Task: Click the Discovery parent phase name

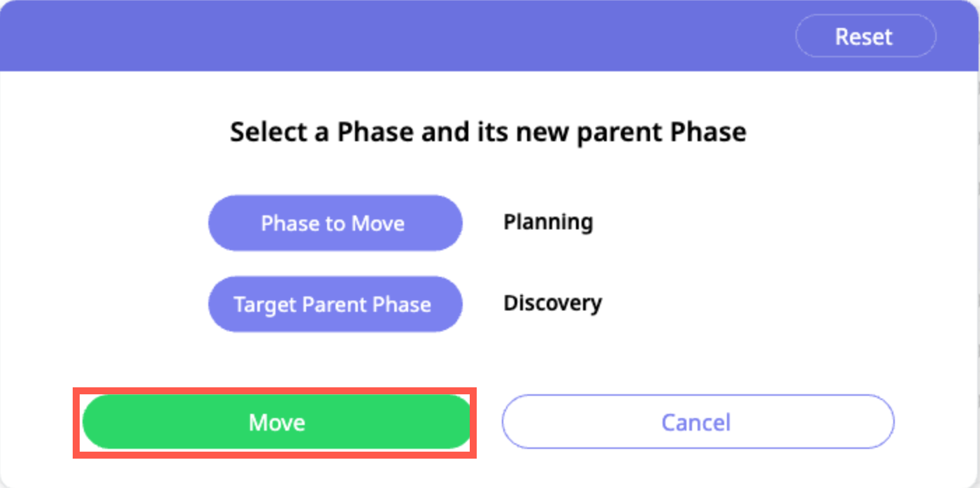Action: [552, 303]
